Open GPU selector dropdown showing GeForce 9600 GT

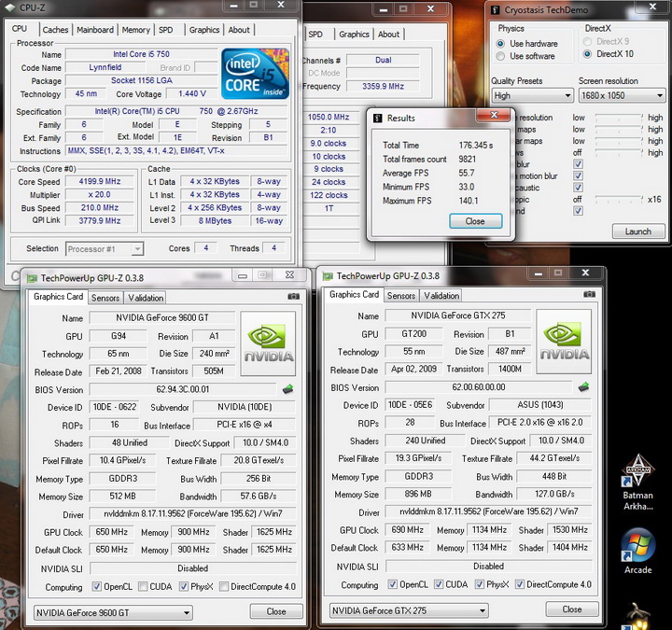click(x=113, y=613)
